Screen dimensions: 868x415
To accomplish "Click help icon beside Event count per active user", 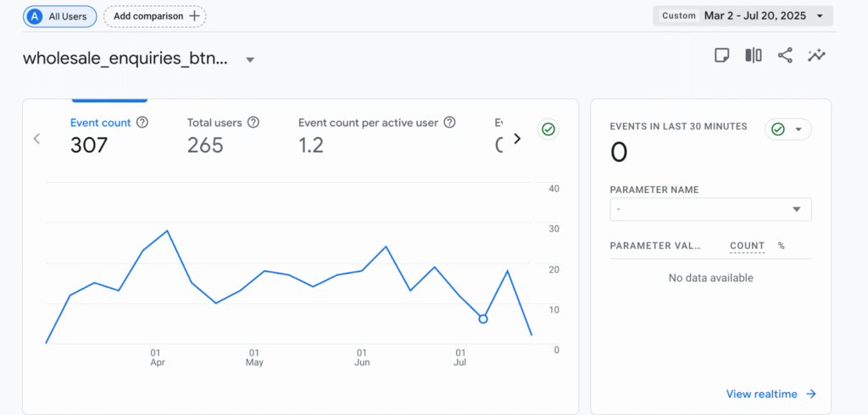I will point(449,123).
